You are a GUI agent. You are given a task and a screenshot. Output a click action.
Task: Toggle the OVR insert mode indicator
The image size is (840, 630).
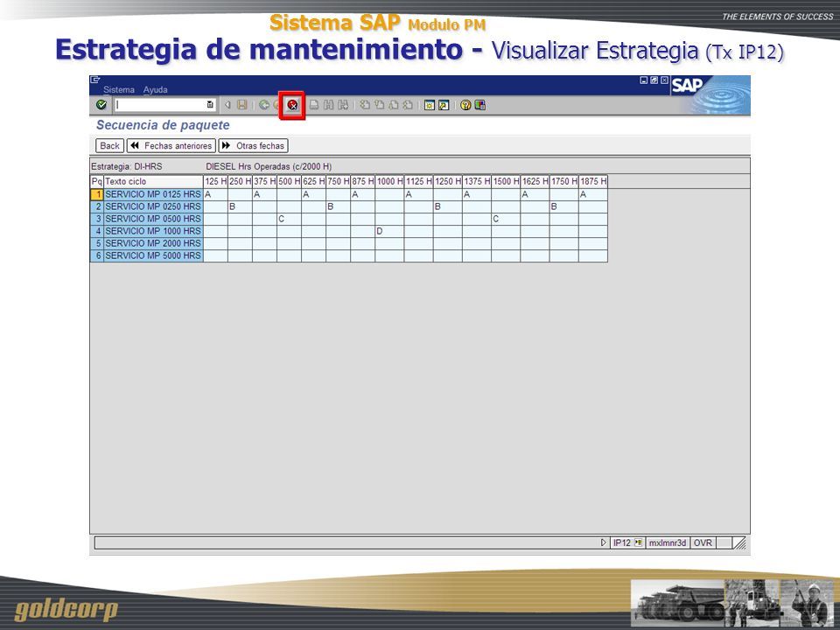coord(703,542)
